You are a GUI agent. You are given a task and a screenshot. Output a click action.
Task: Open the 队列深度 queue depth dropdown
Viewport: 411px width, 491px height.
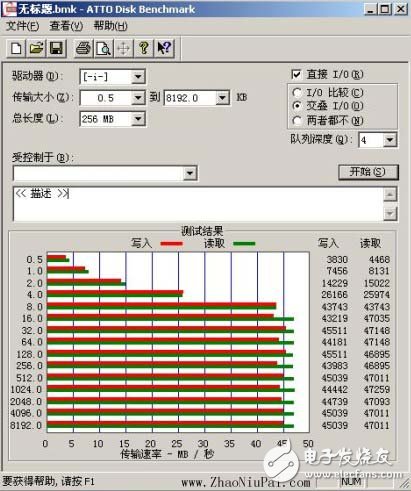(390, 140)
